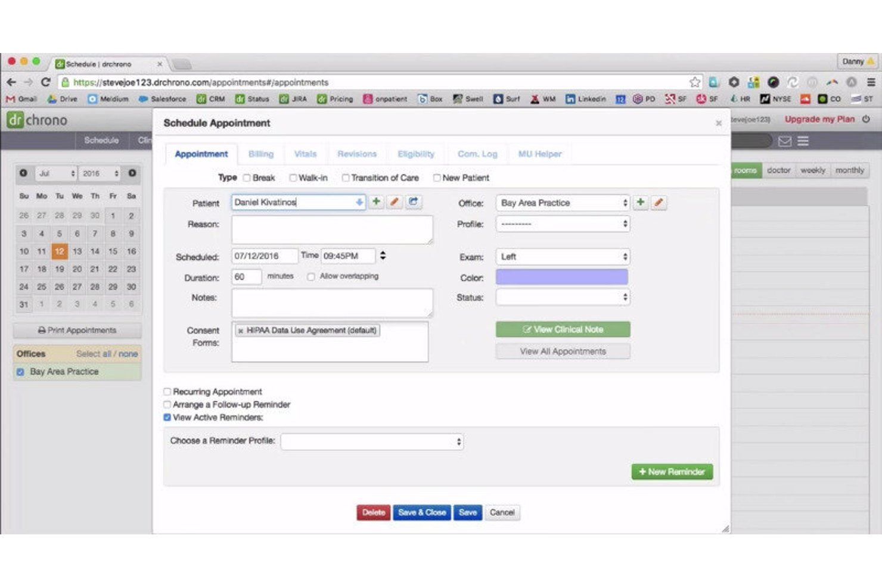The width and height of the screenshot is (882, 588).
Task: Open the LinkedIn bookmark
Action: click(585, 99)
